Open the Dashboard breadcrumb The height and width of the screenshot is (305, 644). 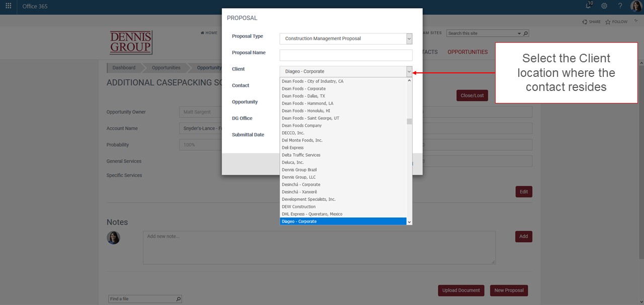[x=124, y=68]
